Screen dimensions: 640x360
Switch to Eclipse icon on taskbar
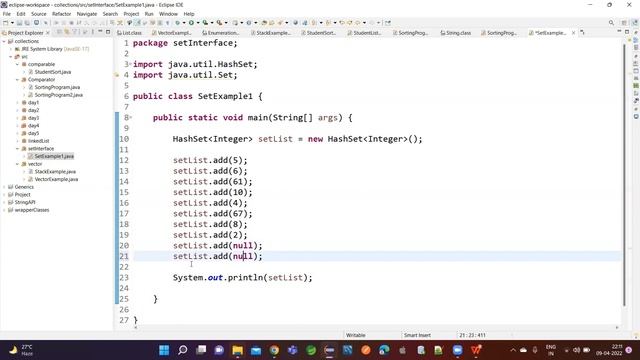[329, 350]
